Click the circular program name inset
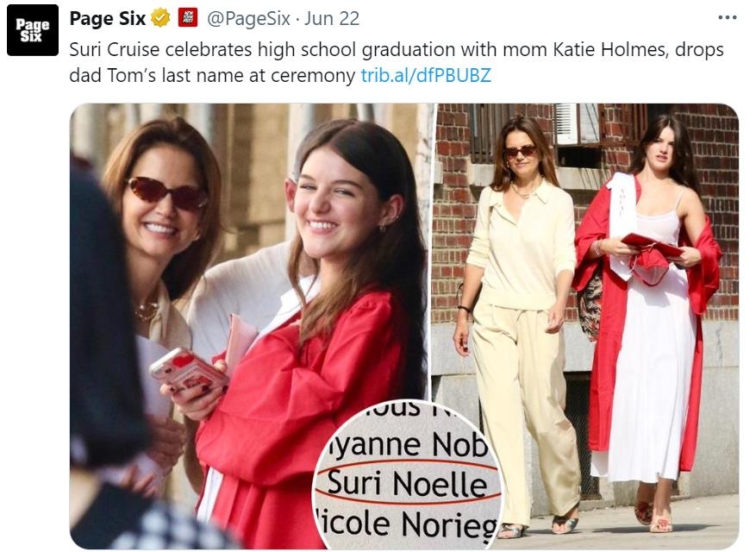756x552 pixels. 407,474
